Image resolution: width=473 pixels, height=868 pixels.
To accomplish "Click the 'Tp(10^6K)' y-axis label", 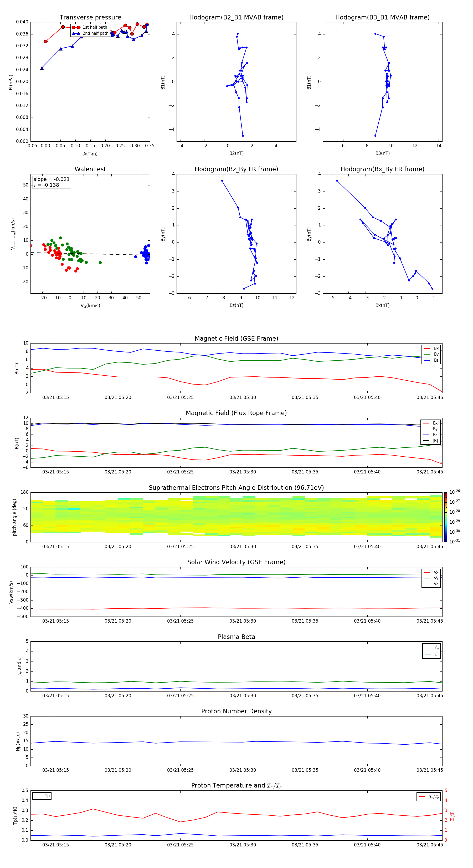I will [15, 815].
